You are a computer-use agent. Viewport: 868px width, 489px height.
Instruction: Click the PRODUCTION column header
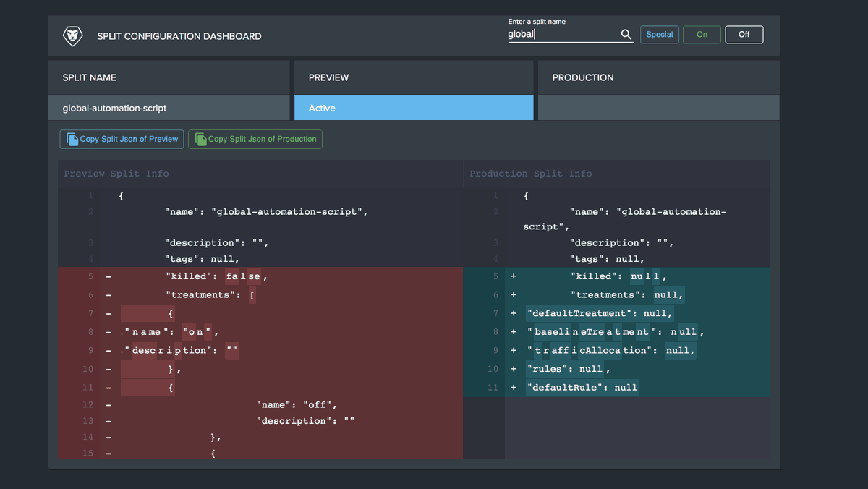[x=659, y=77]
